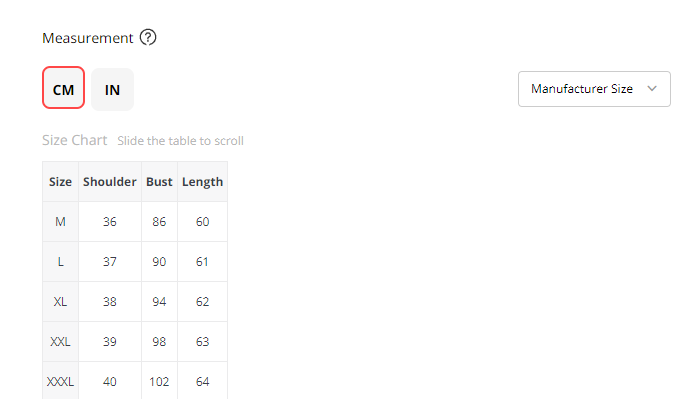Click the Size column header
The width and height of the screenshot is (687, 399).
(60, 182)
